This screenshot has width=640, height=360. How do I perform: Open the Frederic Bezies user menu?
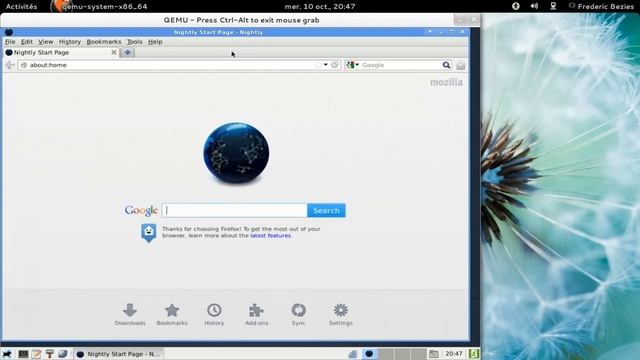[x=602, y=7]
